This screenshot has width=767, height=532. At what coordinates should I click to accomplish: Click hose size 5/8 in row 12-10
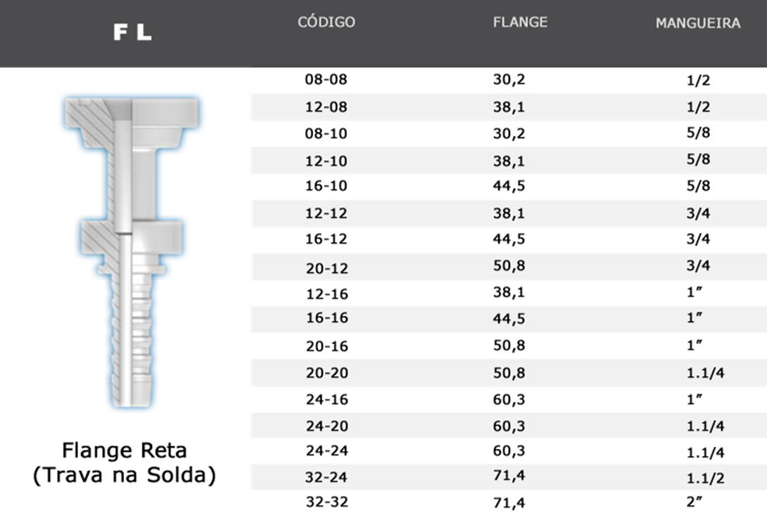coord(698,160)
